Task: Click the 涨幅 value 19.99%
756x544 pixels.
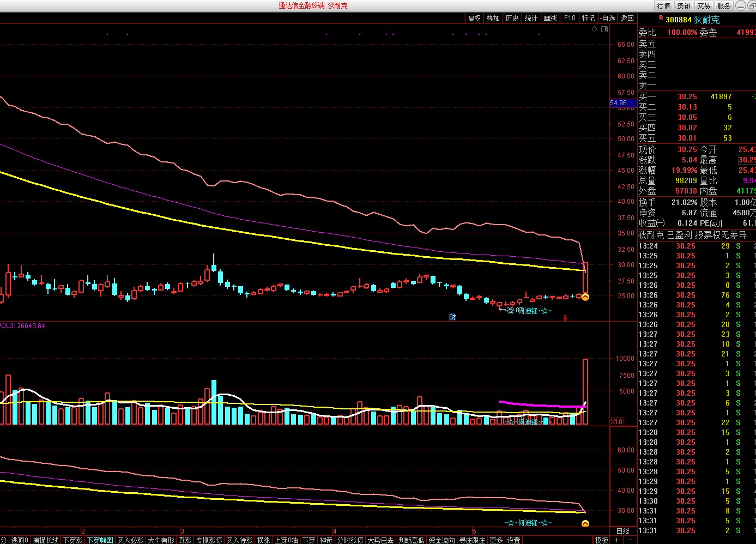Action: click(684, 170)
